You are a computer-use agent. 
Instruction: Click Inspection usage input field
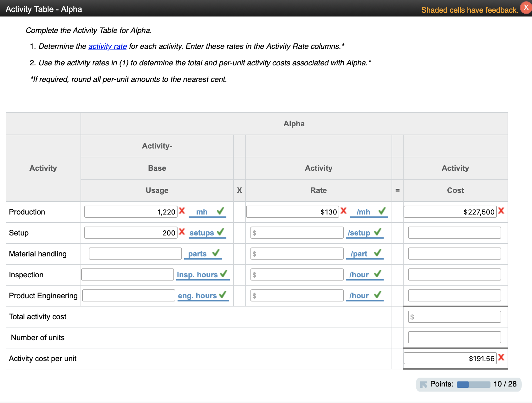[127, 274]
